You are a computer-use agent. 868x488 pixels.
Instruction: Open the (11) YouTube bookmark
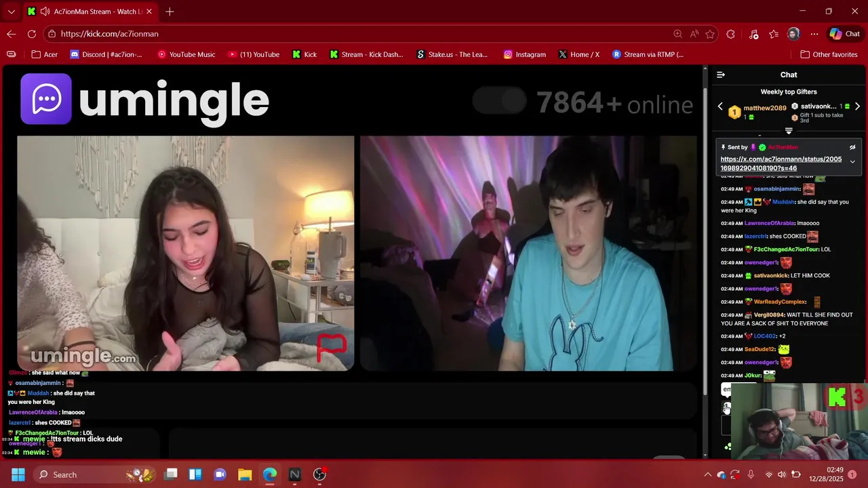(254, 54)
